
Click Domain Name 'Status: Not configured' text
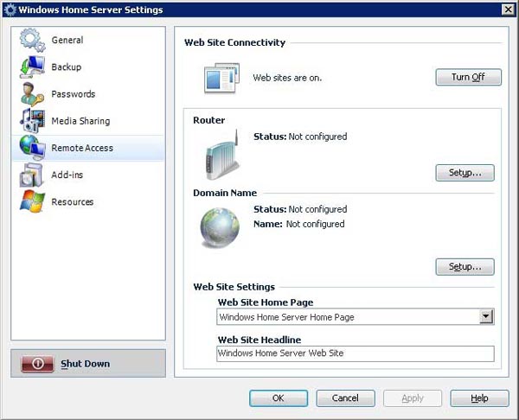coord(300,209)
